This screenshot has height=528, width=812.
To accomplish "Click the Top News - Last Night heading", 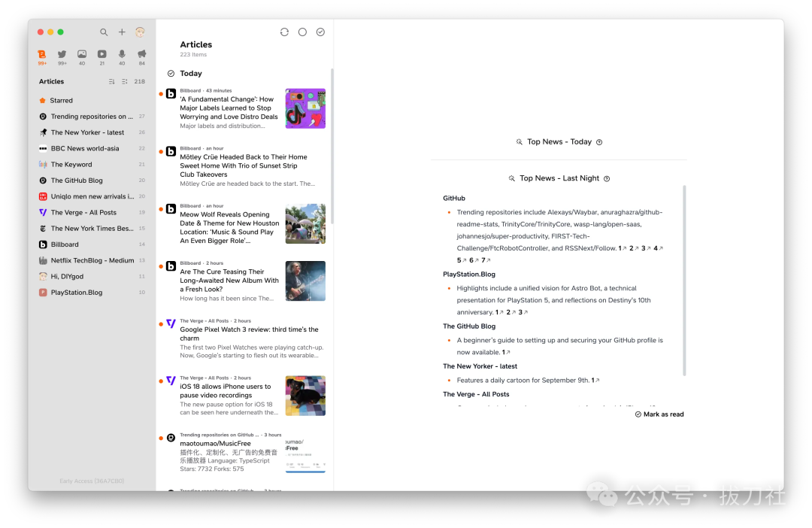I will point(559,178).
